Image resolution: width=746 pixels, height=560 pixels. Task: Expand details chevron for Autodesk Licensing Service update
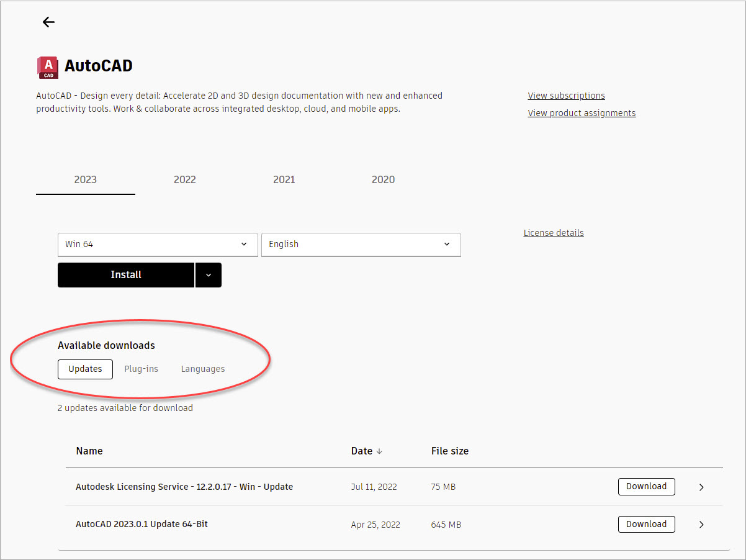point(701,487)
